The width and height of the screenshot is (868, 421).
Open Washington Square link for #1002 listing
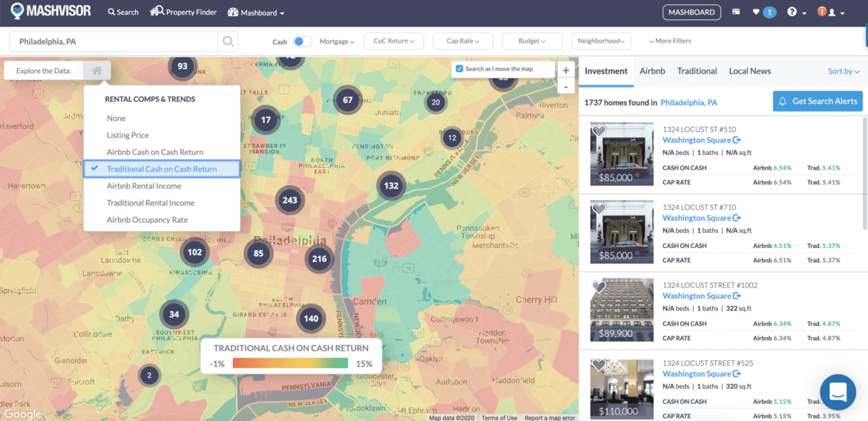pos(701,296)
